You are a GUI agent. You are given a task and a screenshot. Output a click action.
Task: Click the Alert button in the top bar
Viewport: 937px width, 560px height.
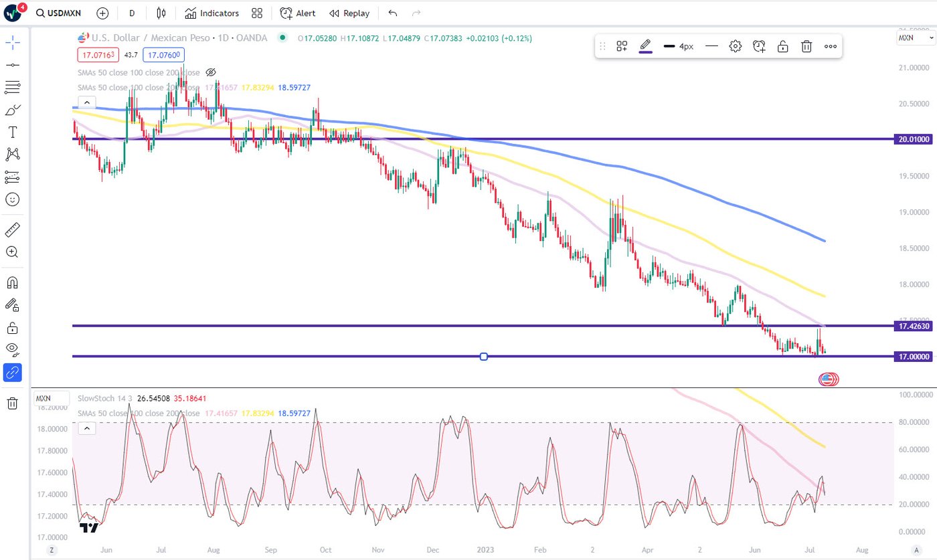tap(298, 13)
